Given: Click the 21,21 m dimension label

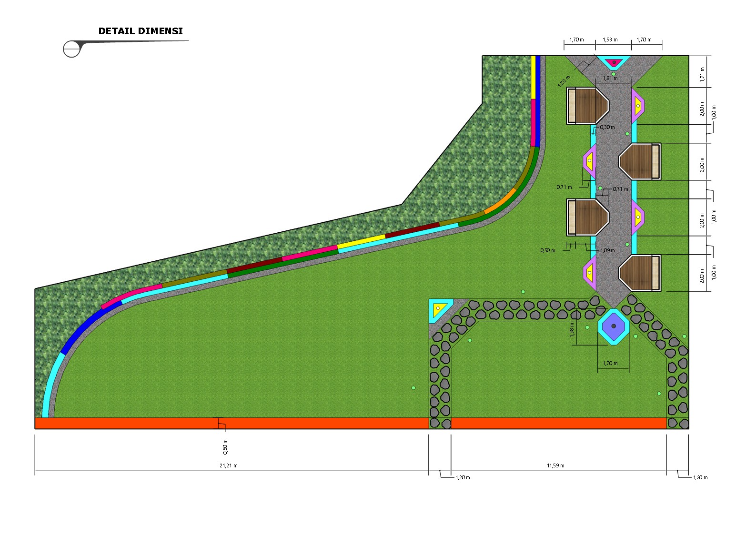Looking at the screenshot, I should [x=229, y=465].
